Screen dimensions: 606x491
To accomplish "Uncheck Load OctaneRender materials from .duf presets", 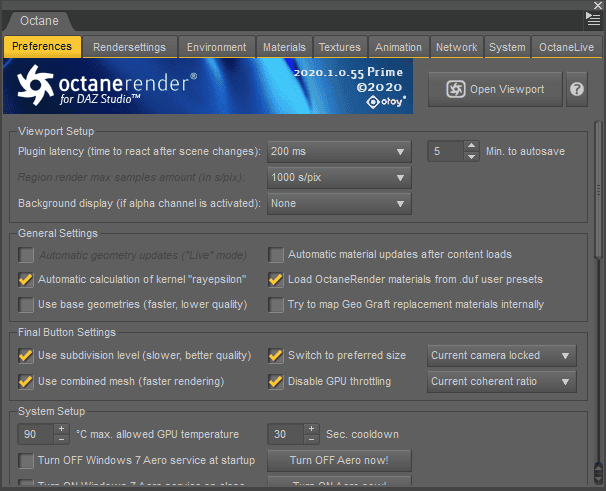I will click(x=276, y=280).
